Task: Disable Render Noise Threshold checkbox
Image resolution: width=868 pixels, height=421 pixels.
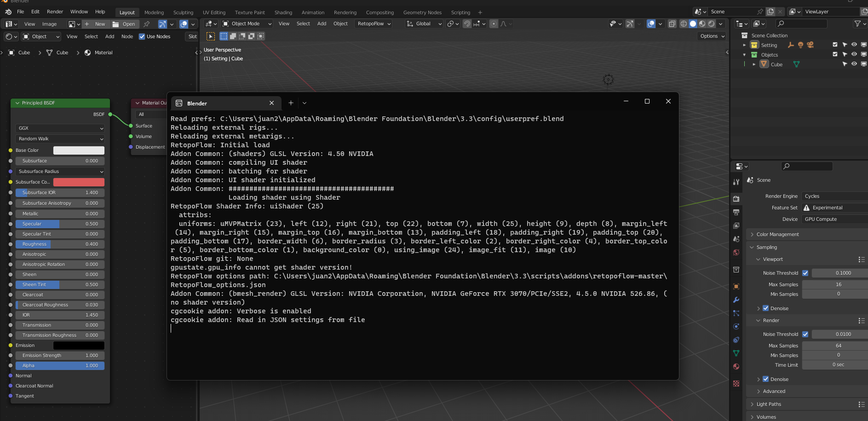Action: tap(805, 334)
